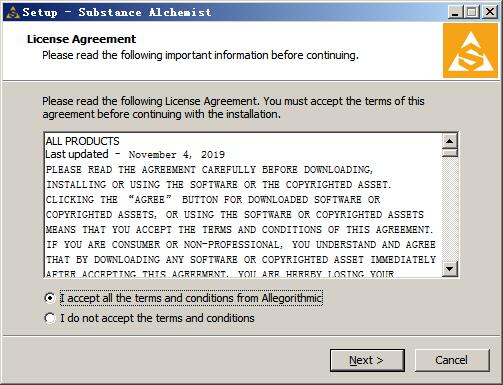503x385 pixels.
Task: Click the 'Last updated - November 4, 2019' line
Action: pyautogui.click(x=135, y=154)
